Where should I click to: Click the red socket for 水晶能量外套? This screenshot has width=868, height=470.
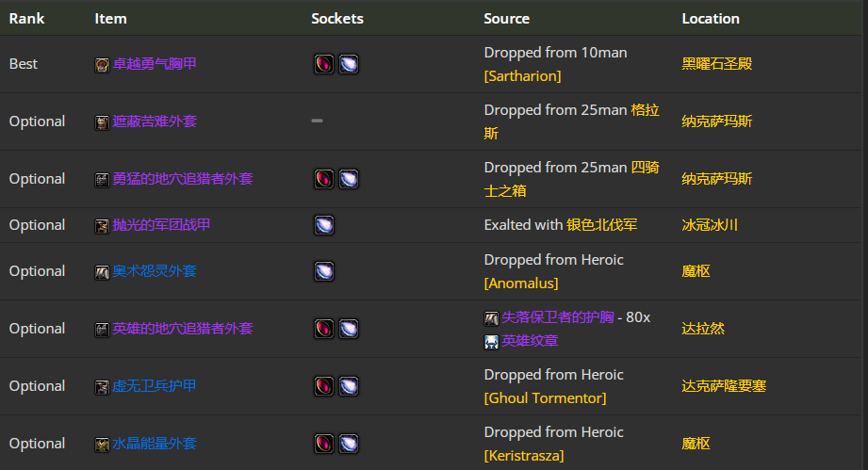[x=324, y=444]
